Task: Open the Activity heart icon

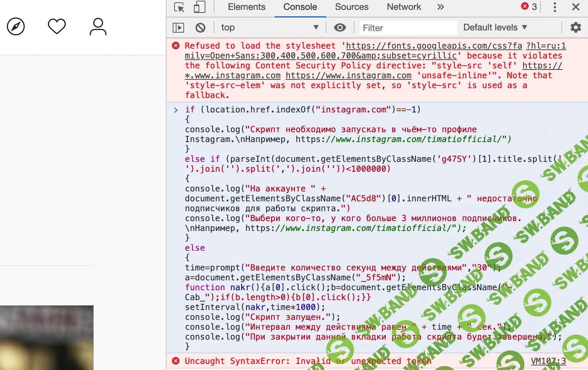Action: (57, 27)
